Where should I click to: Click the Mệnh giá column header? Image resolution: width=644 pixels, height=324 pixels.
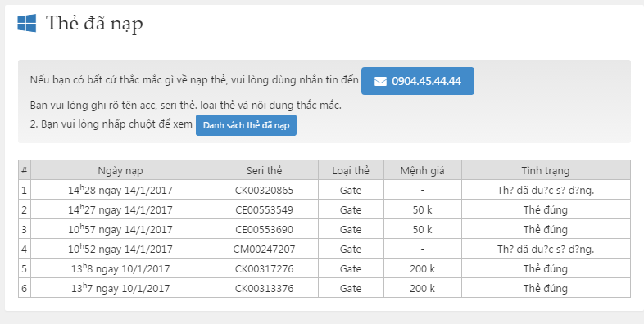pyautogui.click(x=423, y=170)
